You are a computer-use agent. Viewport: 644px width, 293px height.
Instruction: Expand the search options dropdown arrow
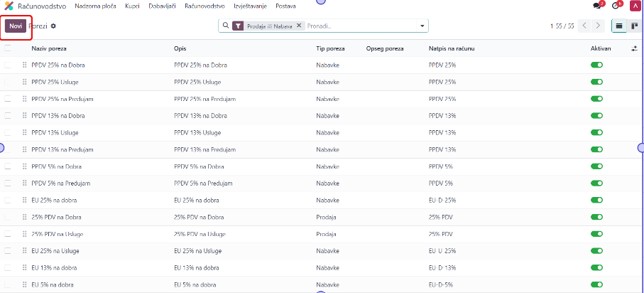click(x=423, y=26)
